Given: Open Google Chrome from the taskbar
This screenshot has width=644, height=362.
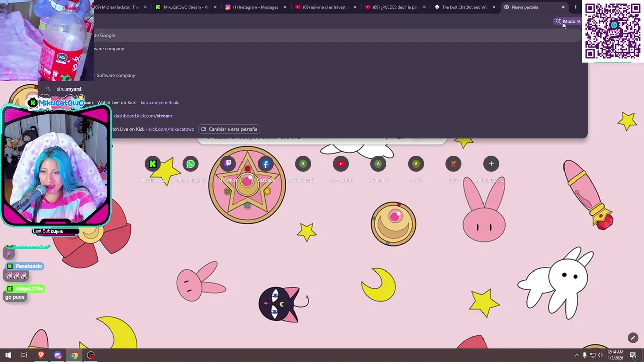Looking at the screenshot, I should (x=74, y=355).
